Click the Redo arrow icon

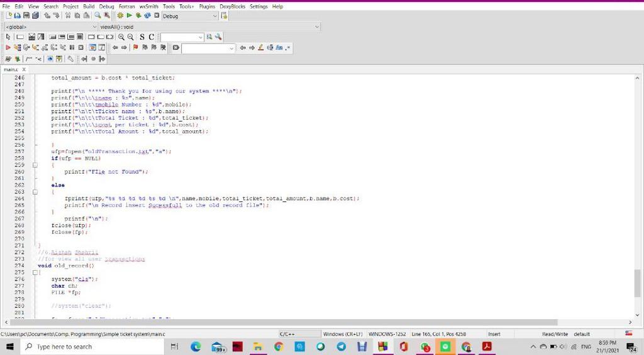coord(56,16)
